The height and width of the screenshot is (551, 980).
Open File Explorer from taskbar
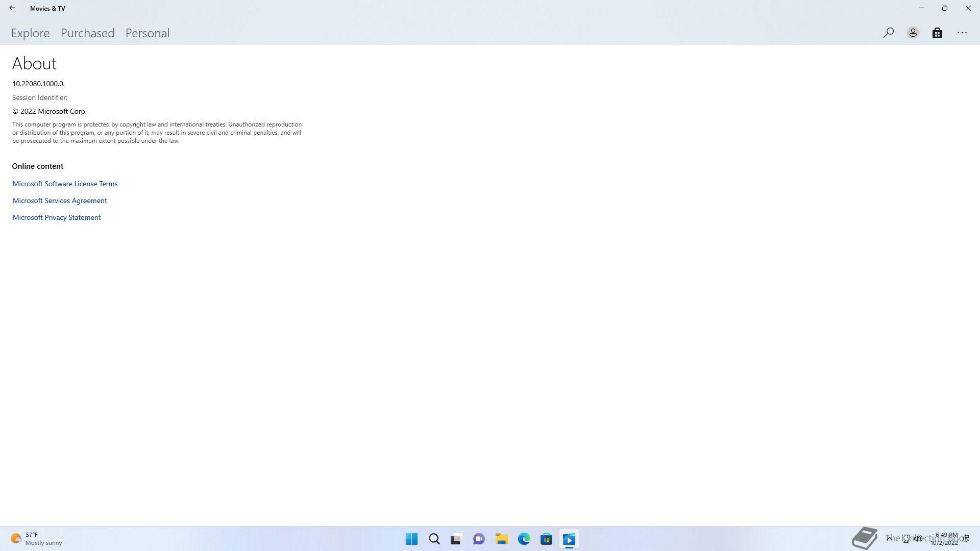click(501, 539)
